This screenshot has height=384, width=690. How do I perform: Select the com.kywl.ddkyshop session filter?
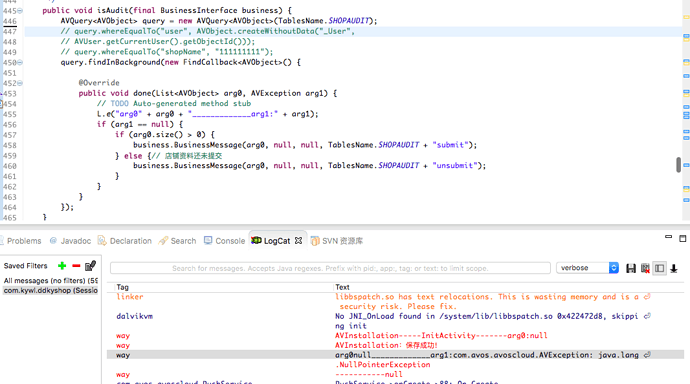coord(51,290)
